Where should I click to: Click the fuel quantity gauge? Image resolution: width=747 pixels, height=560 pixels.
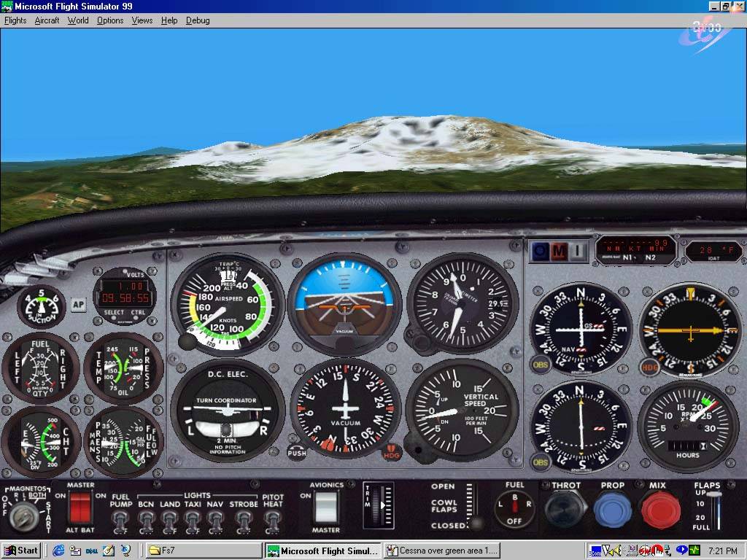(x=41, y=368)
